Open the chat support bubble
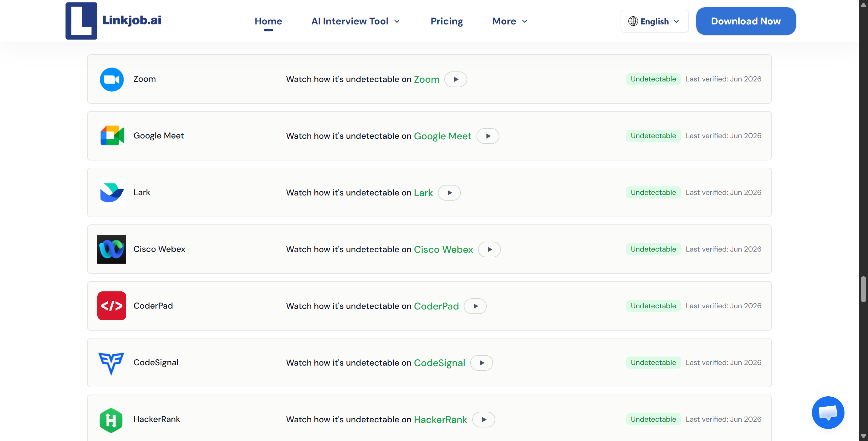Viewport: 868px width, 441px height. [828, 412]
